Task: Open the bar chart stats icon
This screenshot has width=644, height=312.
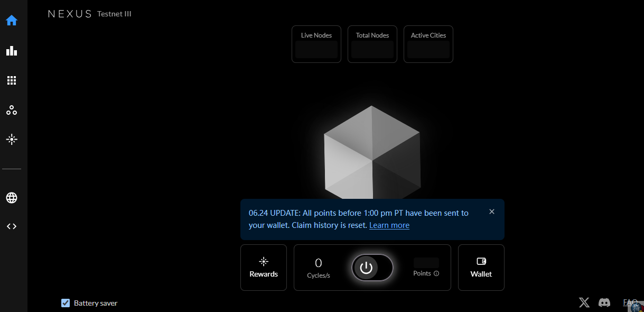Action: 12,51
